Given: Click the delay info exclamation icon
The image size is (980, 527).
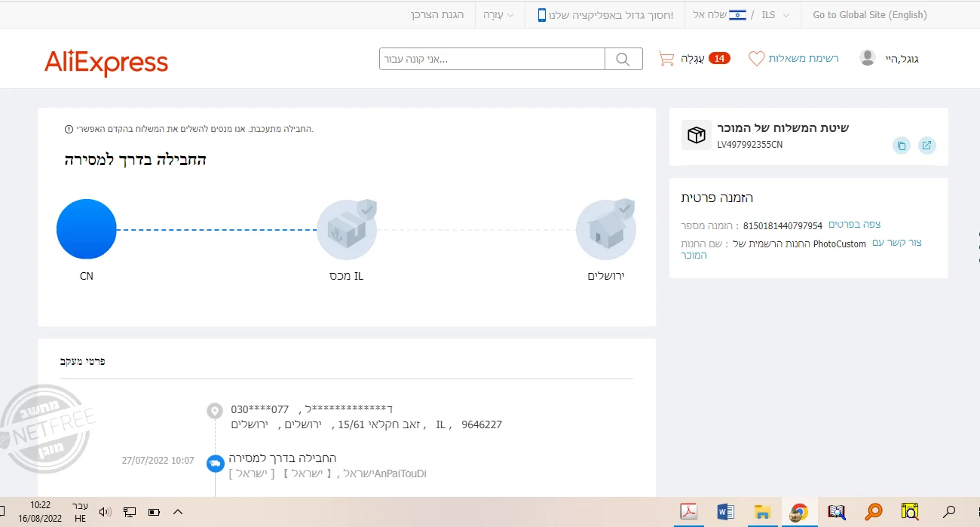Looking at the screenshot, I should [69, 129].
